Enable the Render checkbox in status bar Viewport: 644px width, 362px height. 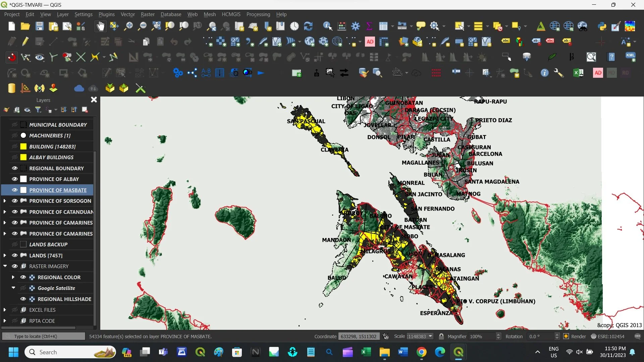tap(566, 336)
